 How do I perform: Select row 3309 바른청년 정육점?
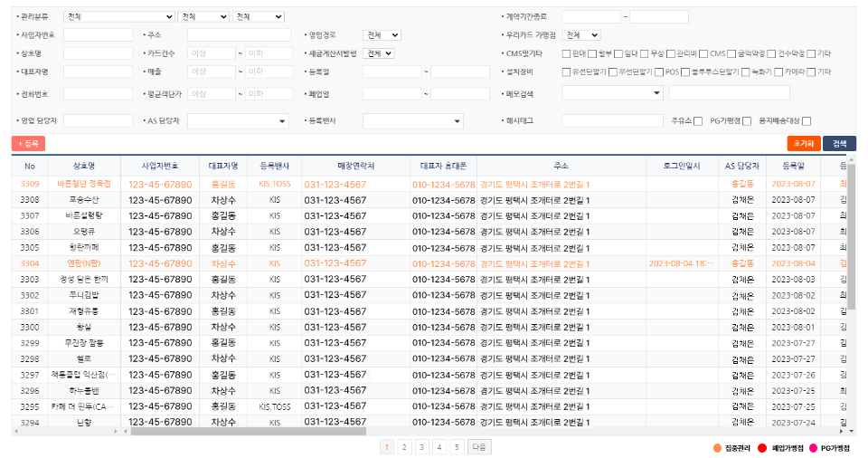click(x=429, y=184)
